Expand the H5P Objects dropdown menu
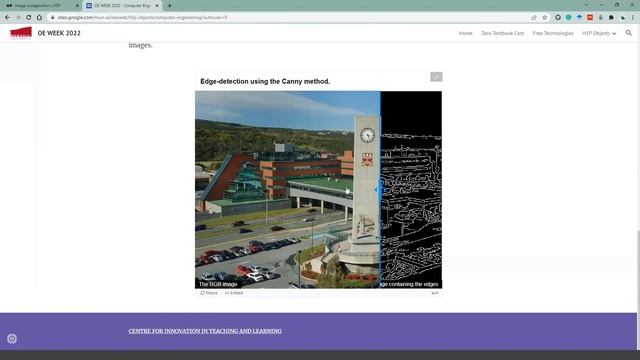The image size is (640, 360). [599, 33]
